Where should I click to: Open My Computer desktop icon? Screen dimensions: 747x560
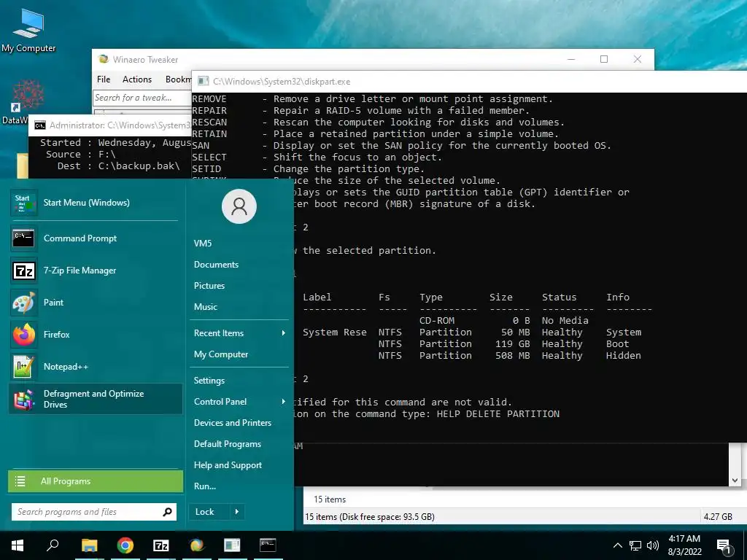click(28, 29)
